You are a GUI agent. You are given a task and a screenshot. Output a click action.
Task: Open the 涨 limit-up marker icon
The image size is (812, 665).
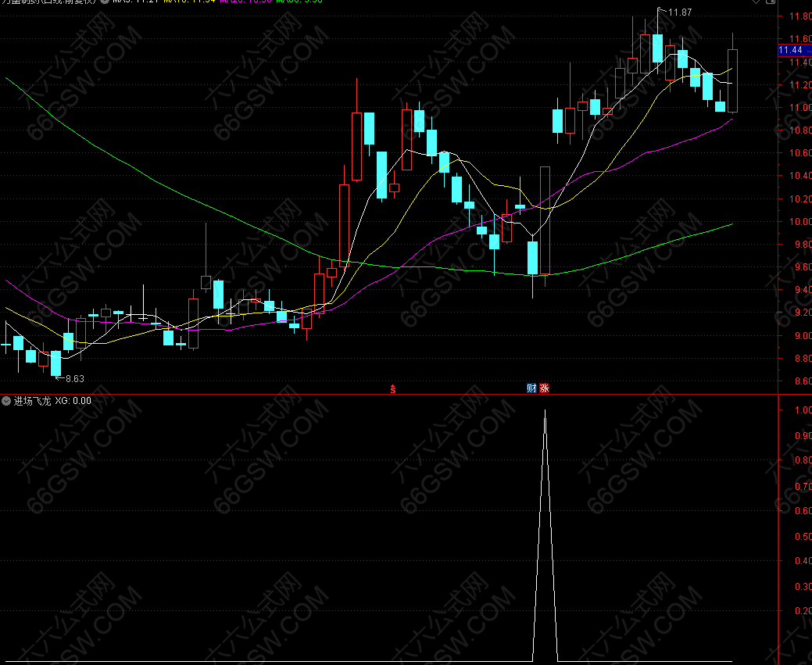click(x=544, y=388)
